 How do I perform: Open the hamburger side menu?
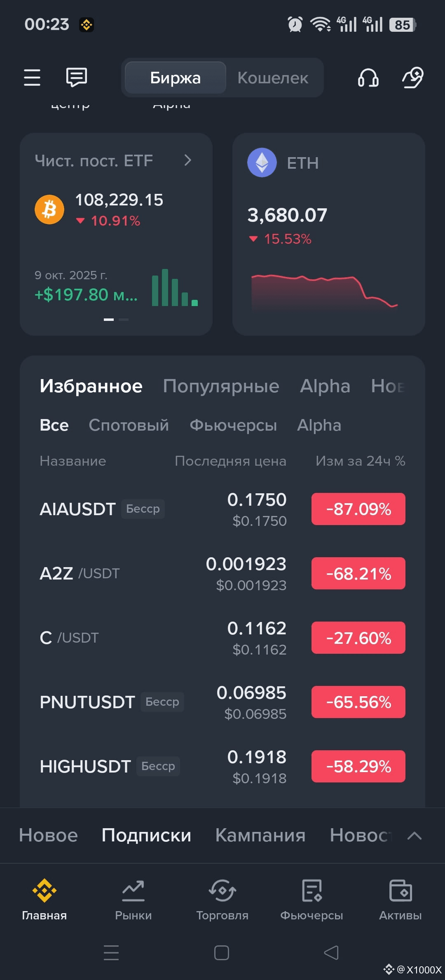pyautogui.click(x=32, y=78)
